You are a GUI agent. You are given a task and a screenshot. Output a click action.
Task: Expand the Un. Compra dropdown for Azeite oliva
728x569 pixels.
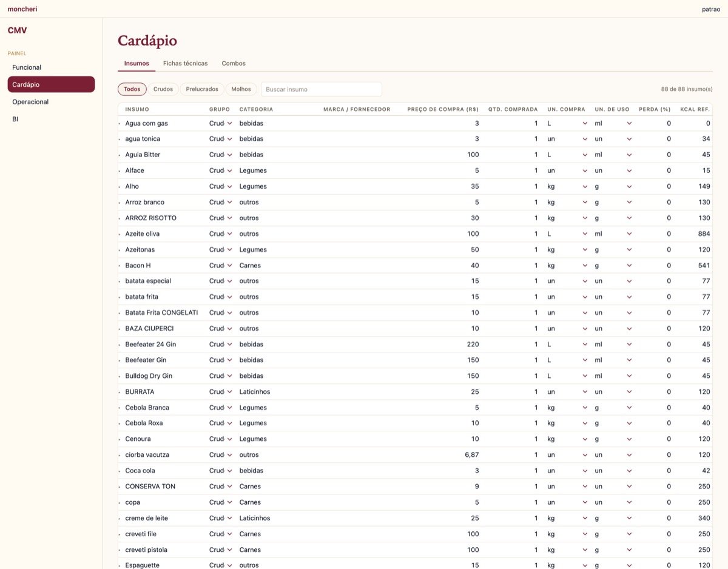click(567, 234)
